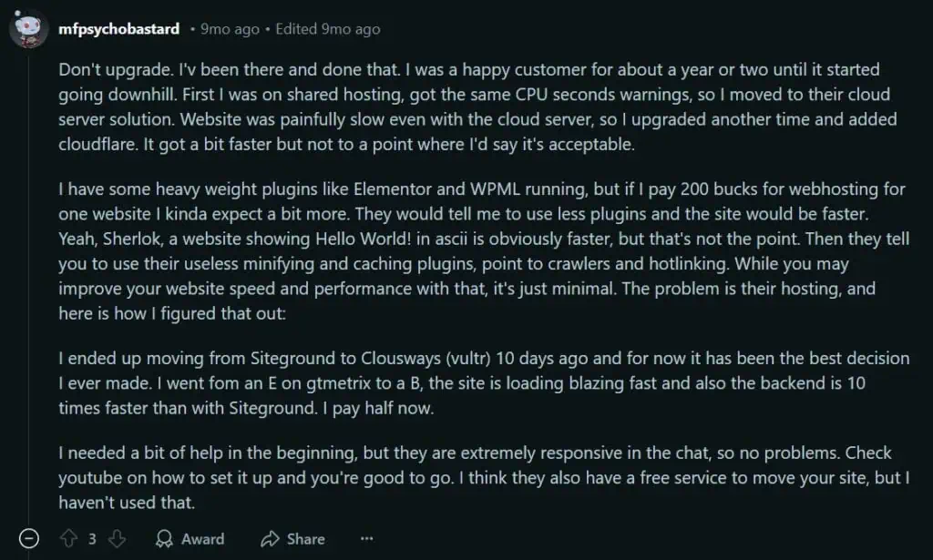The width and height of the screenshot is (933, 560).
Task: Click the Award ribbon icon
Action: (x=164, y=539)
